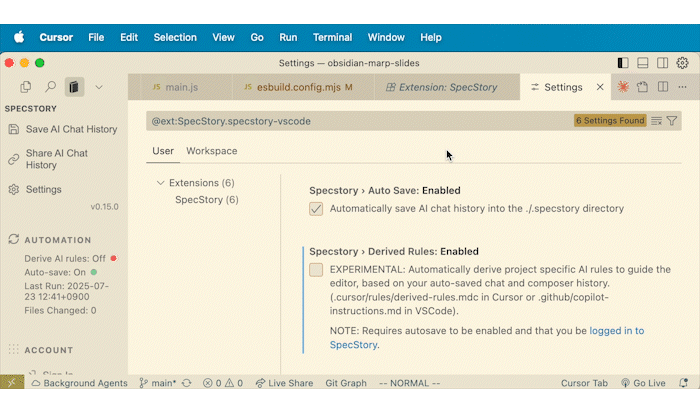Image resolution: width=700 pixels, height=414 pixels.
Task: Open Background Agents in status bar
Action: coord(79,383)
